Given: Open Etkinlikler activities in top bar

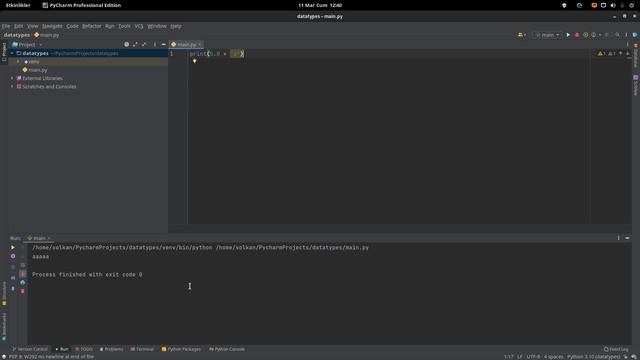Looking at the screenshot, I should 18,5.
